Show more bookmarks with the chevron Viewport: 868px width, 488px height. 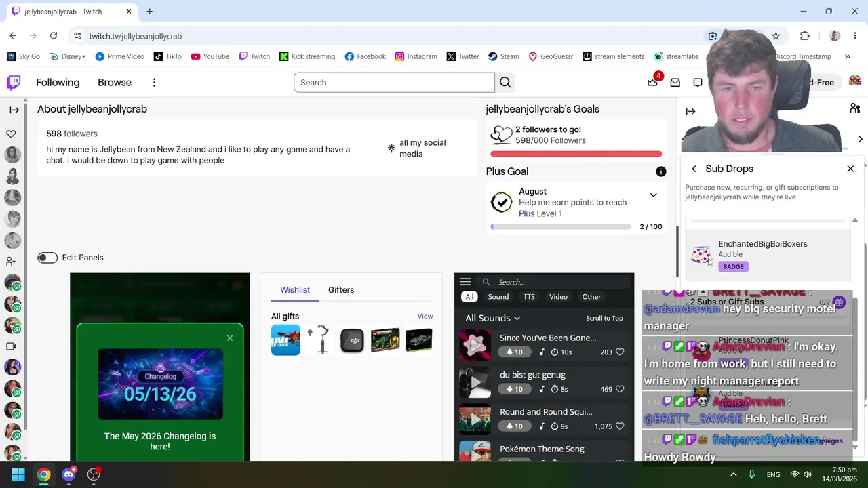(x=847, y=56)
